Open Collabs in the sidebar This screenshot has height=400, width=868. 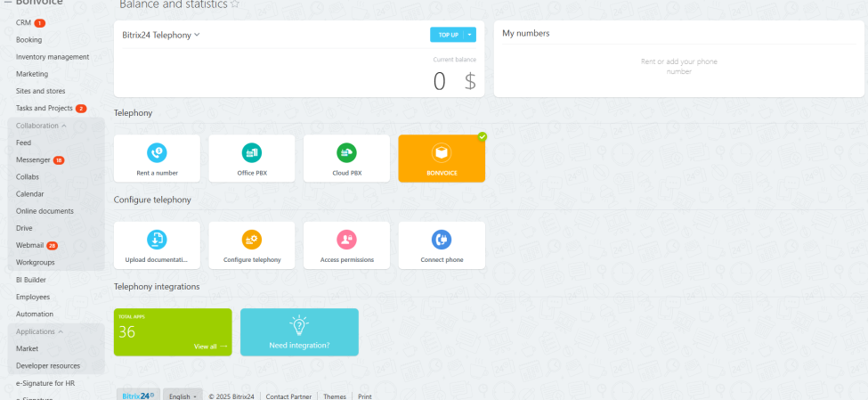coord(27,176)
